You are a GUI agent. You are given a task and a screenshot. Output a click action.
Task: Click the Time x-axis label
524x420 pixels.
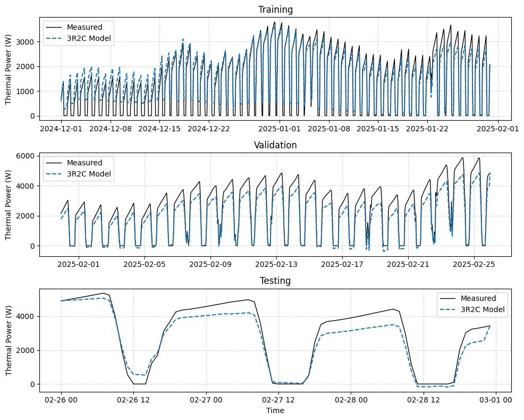[275, 410]
